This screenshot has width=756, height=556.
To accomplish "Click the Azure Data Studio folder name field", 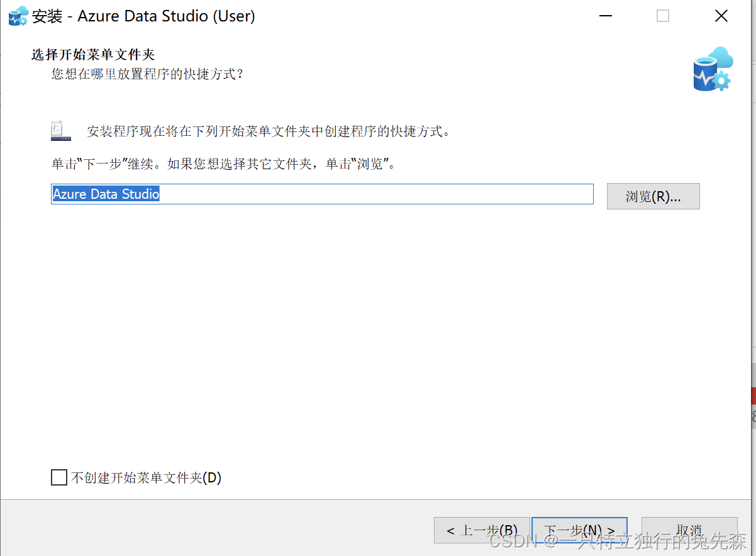I will tap(322, 194).
